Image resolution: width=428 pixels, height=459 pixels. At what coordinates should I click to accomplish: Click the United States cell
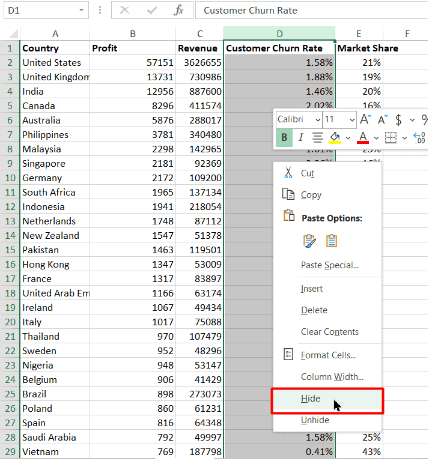(55, 63)
